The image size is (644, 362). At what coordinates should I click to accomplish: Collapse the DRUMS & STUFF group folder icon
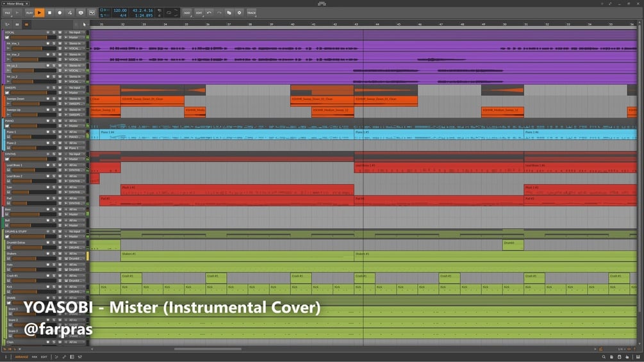[7, 237]
